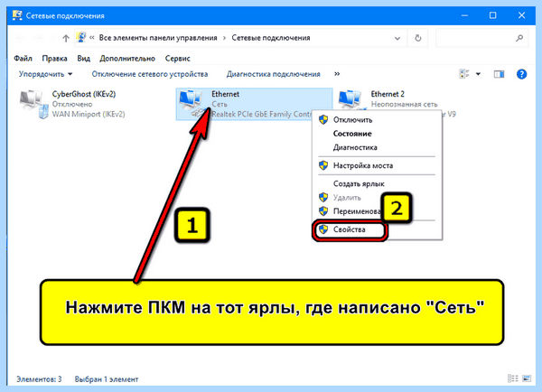Screen dimensions: 542x392
Task: Open the Вид menu
Action: (83, 59)
